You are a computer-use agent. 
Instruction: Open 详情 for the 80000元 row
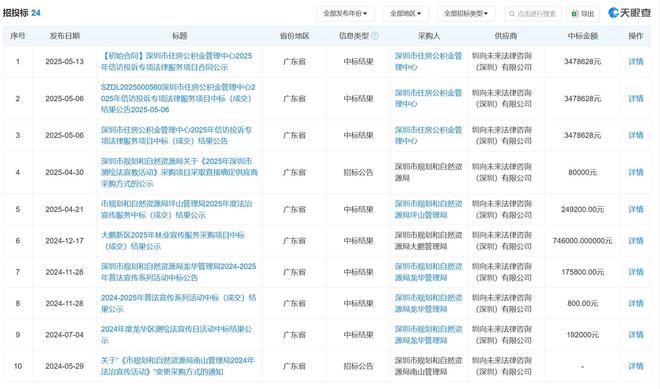click(636, 172)
